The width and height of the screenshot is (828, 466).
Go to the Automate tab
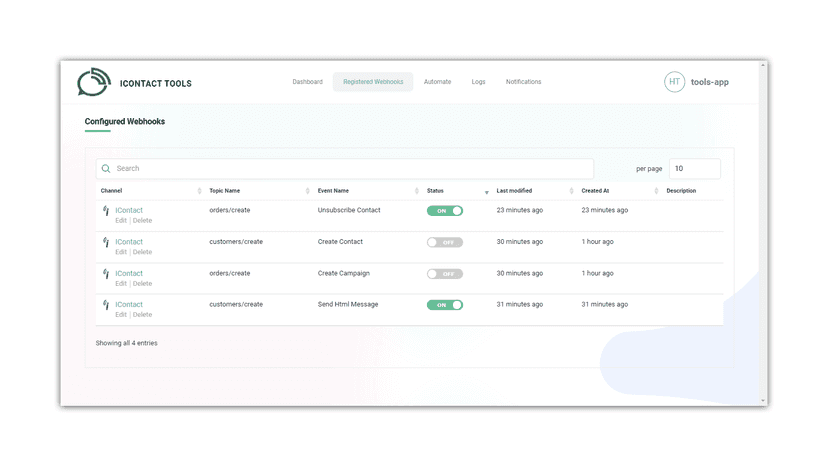pos(437,82)
